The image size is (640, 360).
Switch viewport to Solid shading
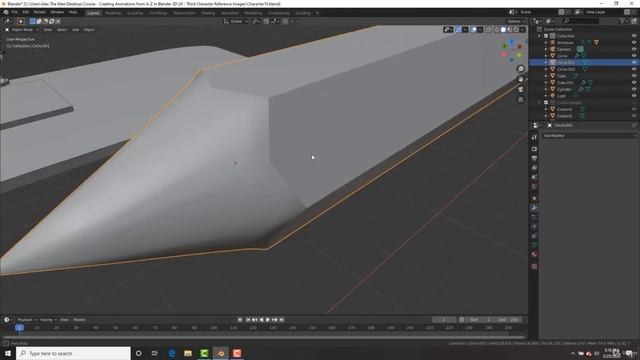coord(503,29)
